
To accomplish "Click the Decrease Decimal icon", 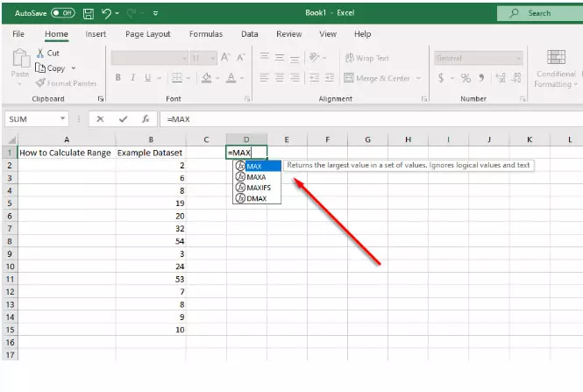I will tap(516, 78).
